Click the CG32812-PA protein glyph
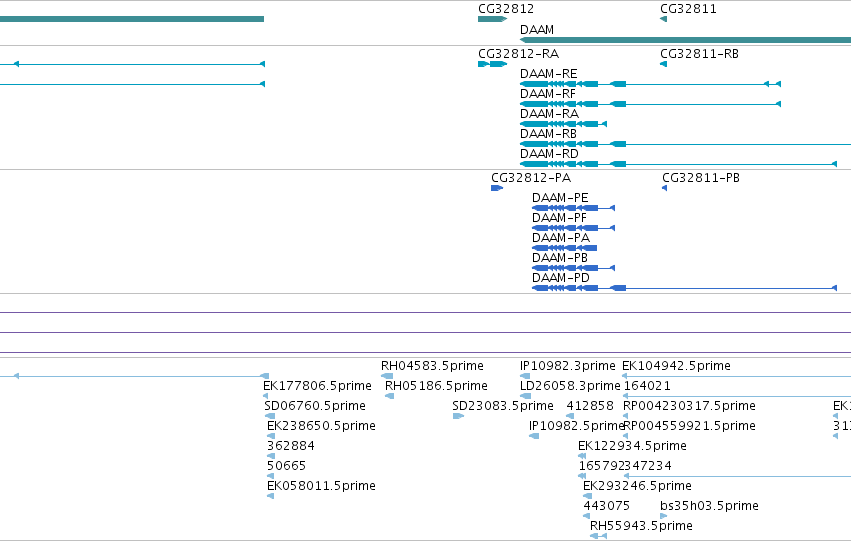851x541 pixels. [497, 188]
